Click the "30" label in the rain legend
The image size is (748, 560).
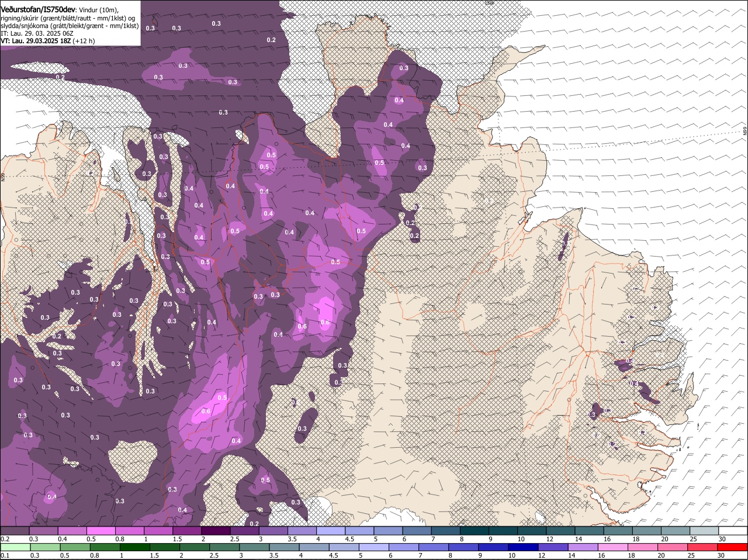point(721,556)
